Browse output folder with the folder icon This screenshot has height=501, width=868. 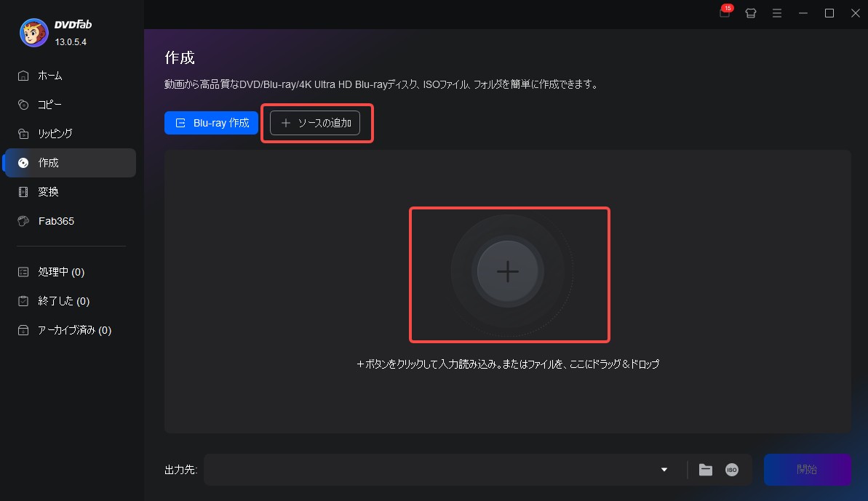705,469
